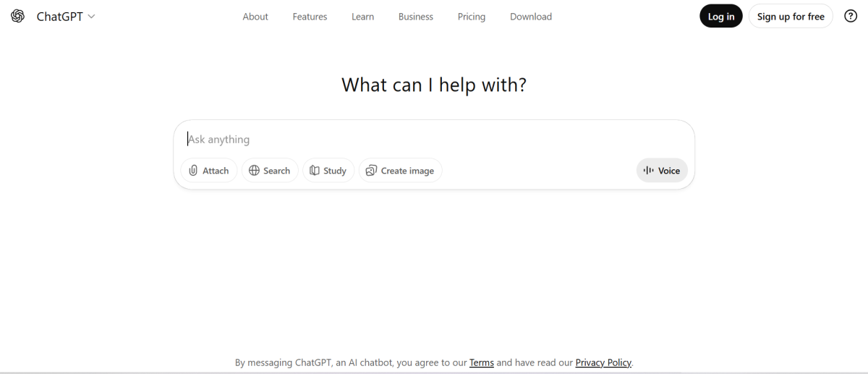Click the Create image picture icon
Image resolution: width=868 pixels, height=374 pixels.
tap(371, 171)
